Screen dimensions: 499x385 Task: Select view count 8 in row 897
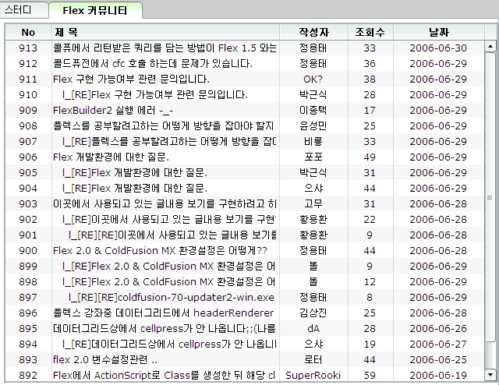(370, 298)
